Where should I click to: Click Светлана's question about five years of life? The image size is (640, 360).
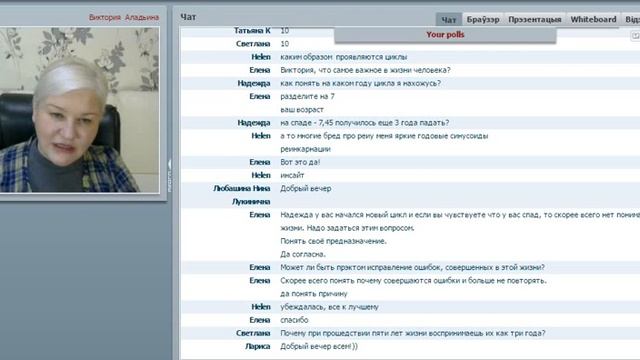(413, 333)
